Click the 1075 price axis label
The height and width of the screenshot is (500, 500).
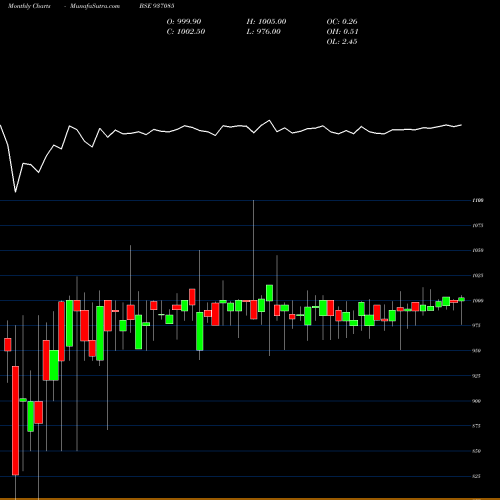pos(478,225)
